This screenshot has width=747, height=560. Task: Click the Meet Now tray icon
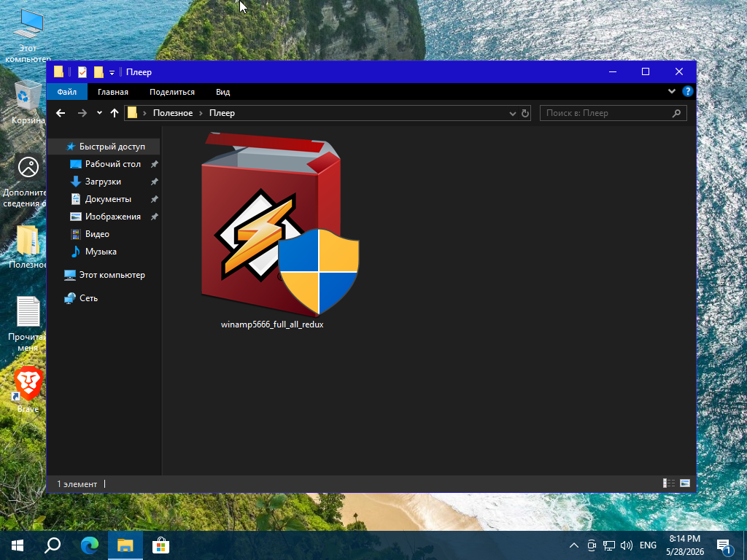[x=592, y=545]
